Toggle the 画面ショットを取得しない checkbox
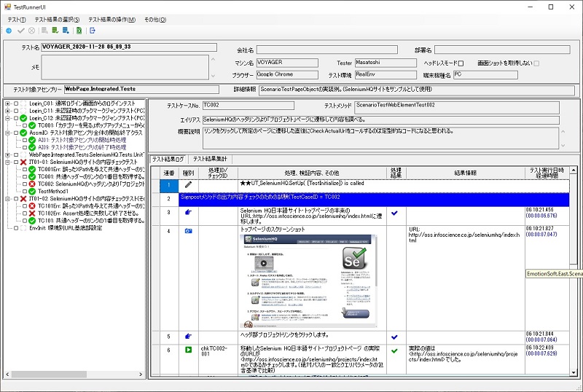 (536, 63)
